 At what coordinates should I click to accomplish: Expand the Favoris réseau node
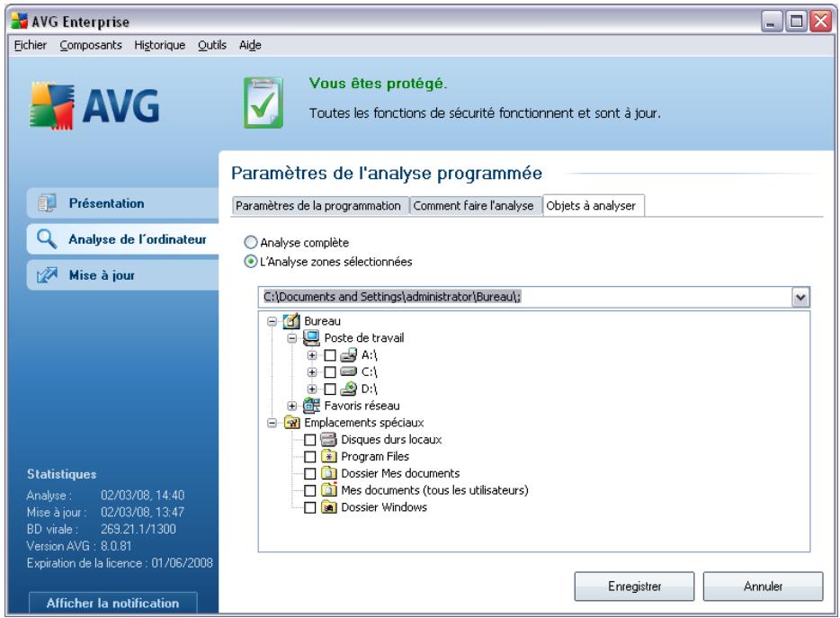292,407
